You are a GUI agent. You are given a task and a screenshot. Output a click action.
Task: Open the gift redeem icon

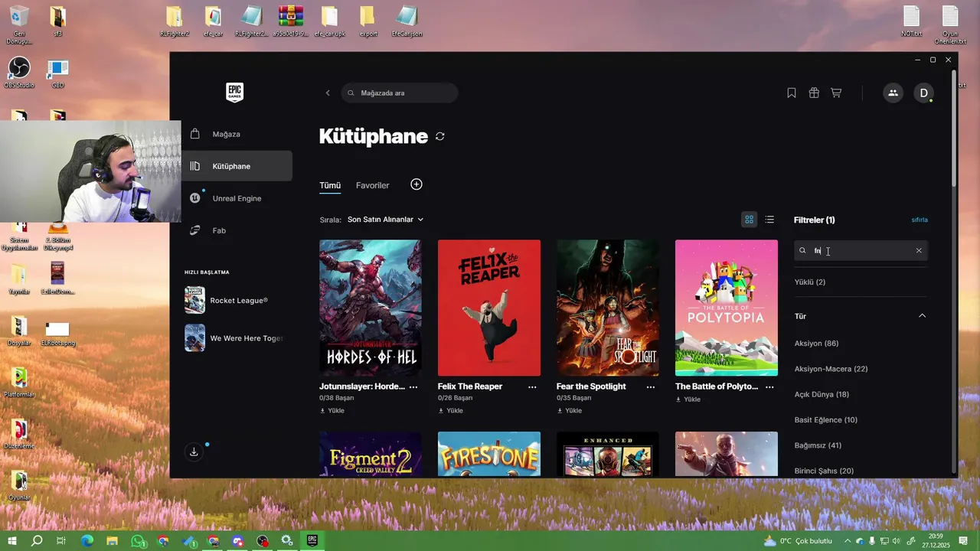[x=814, y=93]
